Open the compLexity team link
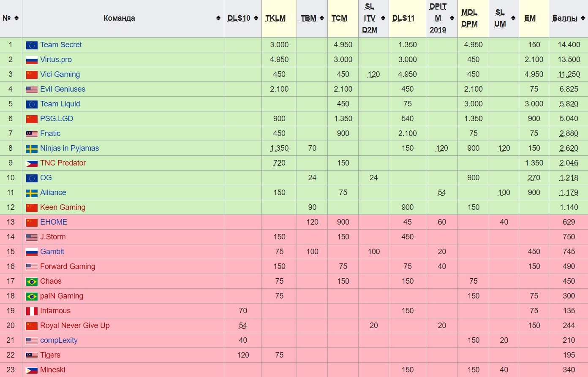The width and height of the screenshot is (588, 377). tap(59, 340)
